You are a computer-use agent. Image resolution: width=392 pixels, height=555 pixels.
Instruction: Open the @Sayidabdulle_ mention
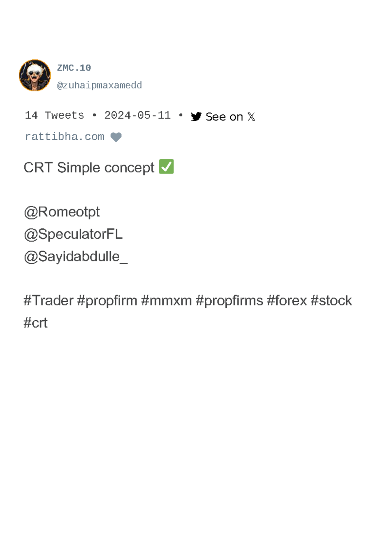tap(75, 257)
